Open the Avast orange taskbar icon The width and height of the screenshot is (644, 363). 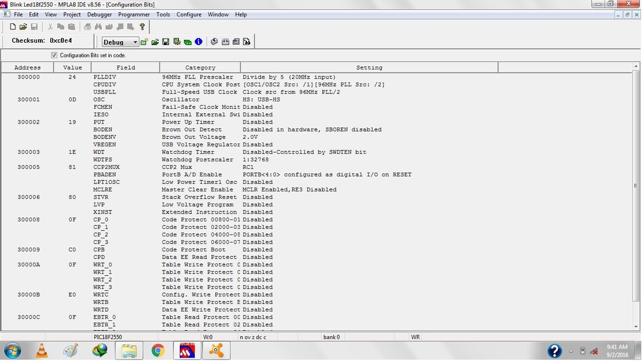tap(216, 351)
